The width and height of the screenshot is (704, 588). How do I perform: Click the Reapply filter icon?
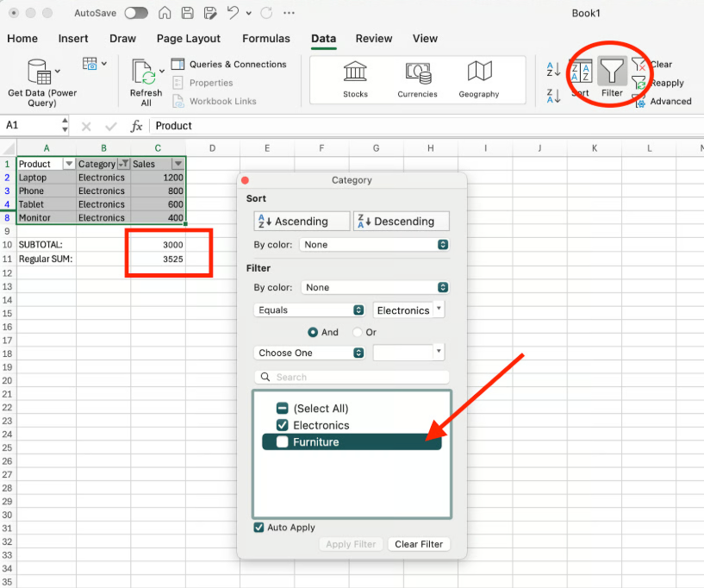tap(639, 82)
